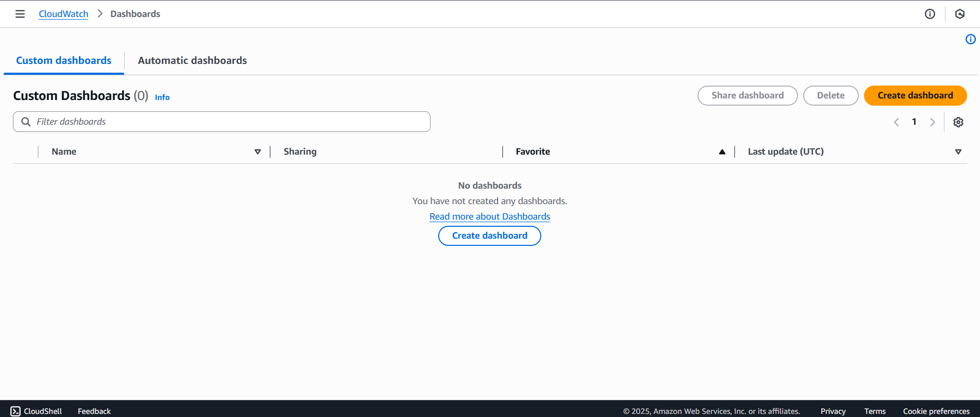Sort by Last update column arrow
Screen dimensions: 980x417
pyautogui.click(x=958, y=152)
